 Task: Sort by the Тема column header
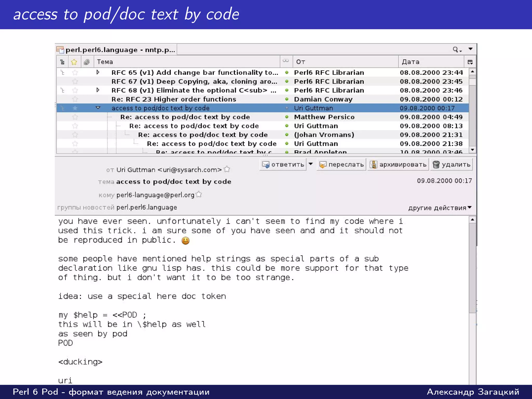(x=187, y=62)
